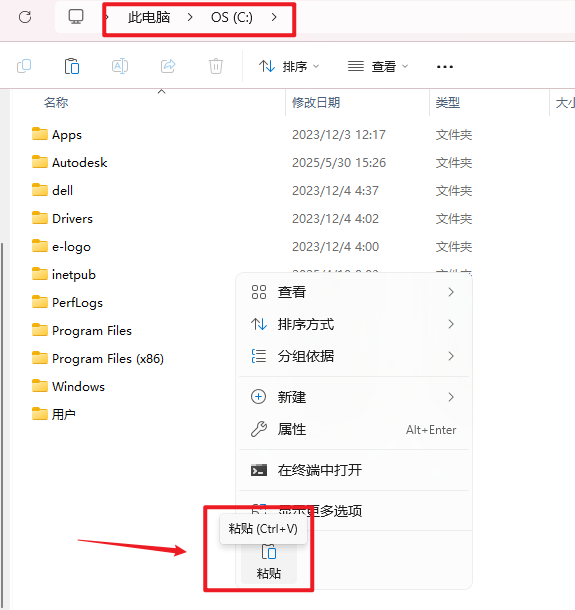Open the 分组依据 context menu entry
Image resolution: width=575 pixels, height=610 pixels.
354,356
